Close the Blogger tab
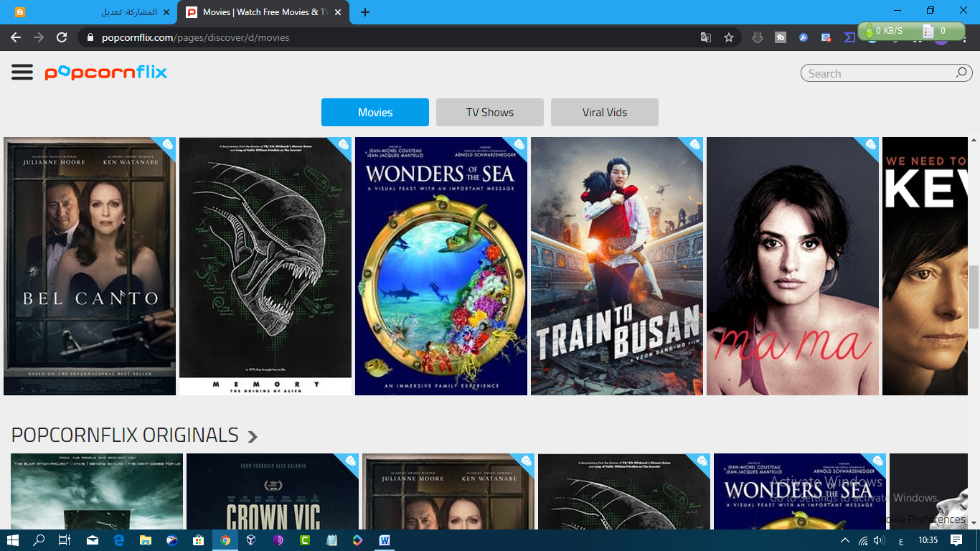 coord(166,12)
